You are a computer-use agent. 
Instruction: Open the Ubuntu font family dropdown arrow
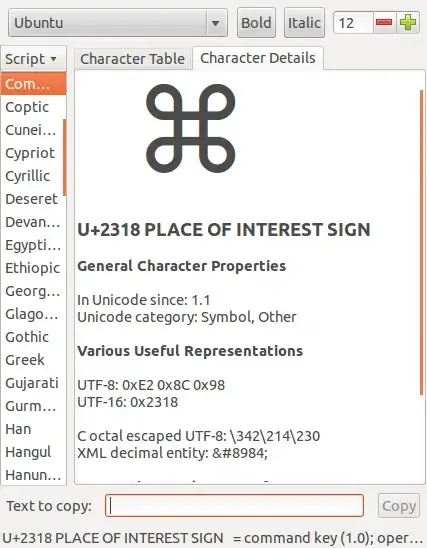[x=216, y=23]
